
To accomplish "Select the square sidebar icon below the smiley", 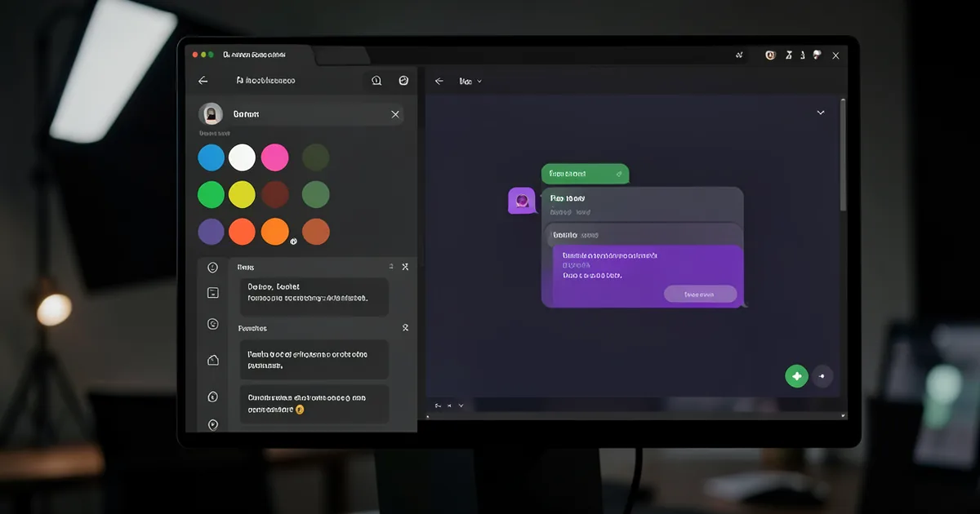I will (x=213, y=293).
